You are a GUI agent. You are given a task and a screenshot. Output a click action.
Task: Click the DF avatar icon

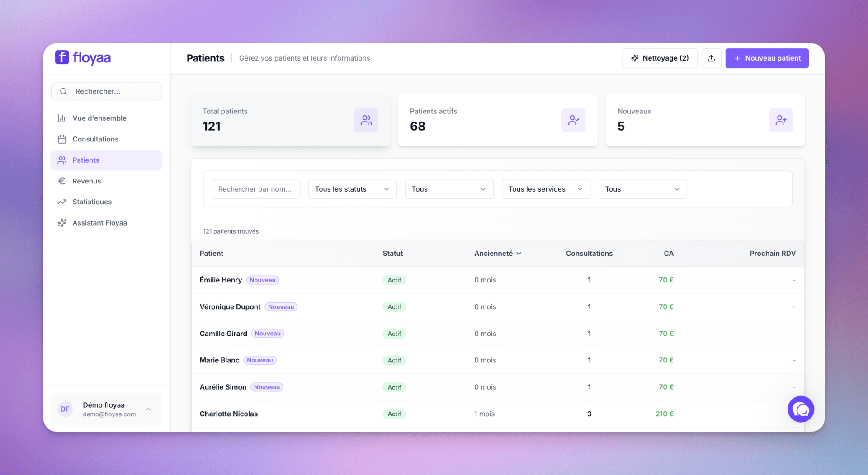65,409
